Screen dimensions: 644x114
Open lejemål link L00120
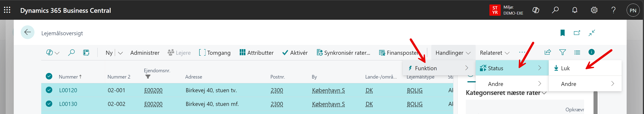point(68,90)
